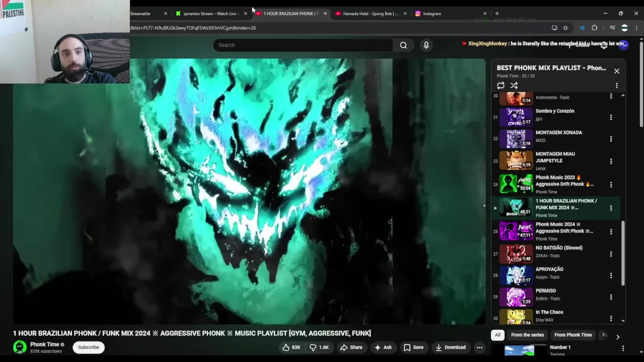
Task: Click the address bar URL text
Action: (x=193, y=28)
